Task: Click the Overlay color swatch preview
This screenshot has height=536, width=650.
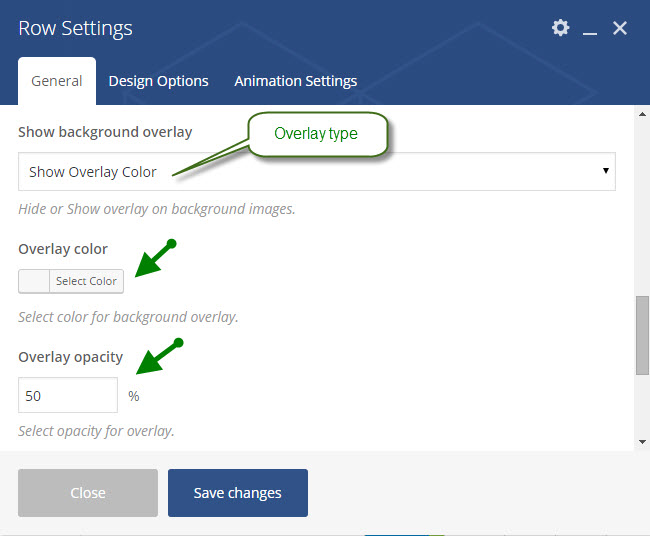Action: [x=34, y=281]
